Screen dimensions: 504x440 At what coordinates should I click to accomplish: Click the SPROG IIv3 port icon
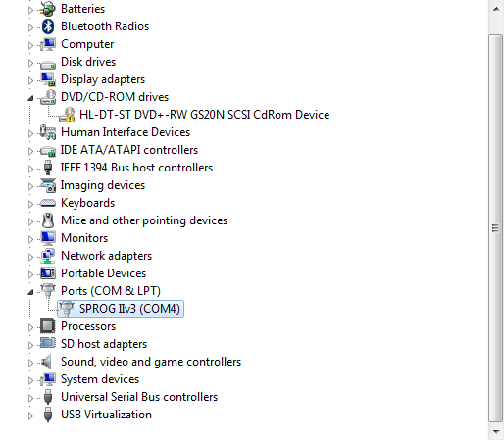coord(67,309)
